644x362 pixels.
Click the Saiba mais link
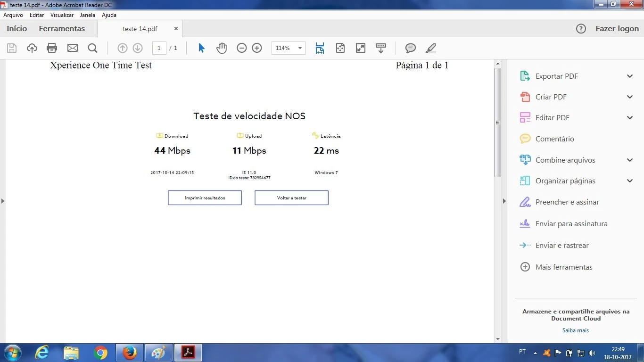[x=575, y=330]
